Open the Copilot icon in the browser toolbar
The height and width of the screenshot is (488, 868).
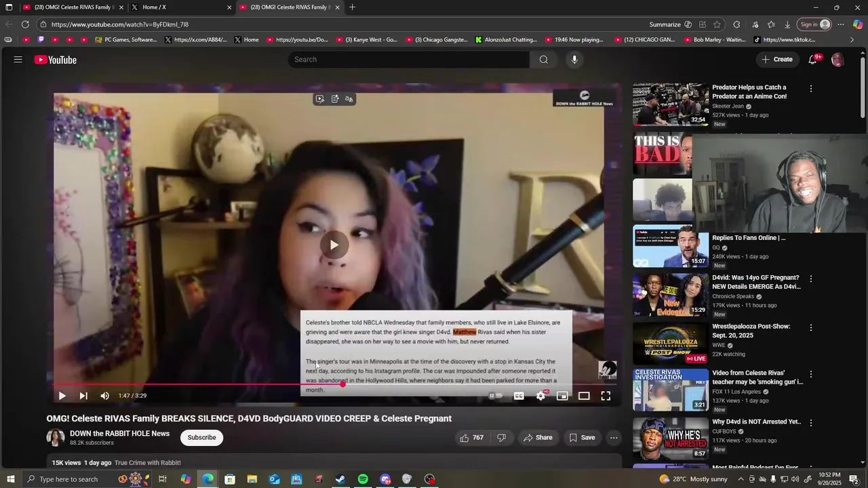[x=858, y=24]
